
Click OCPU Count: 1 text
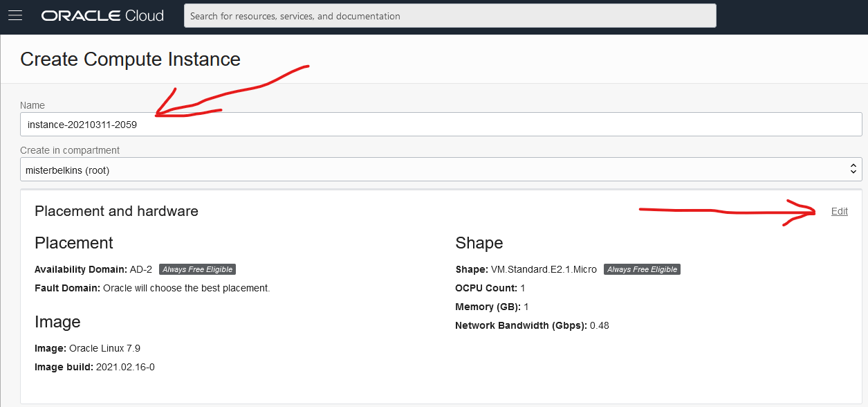490,288
